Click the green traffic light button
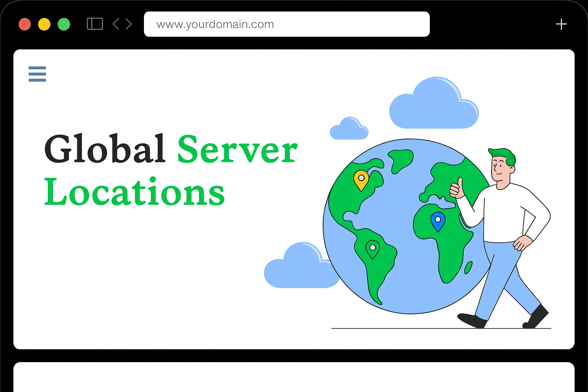Viewport: 588px width, 392px height. click(x=64, y=24)
